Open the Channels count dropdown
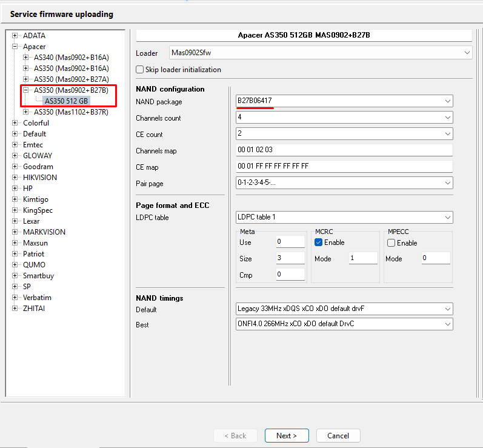The height and width of the screenshot is (448, 483). click(x=344, y=118)
